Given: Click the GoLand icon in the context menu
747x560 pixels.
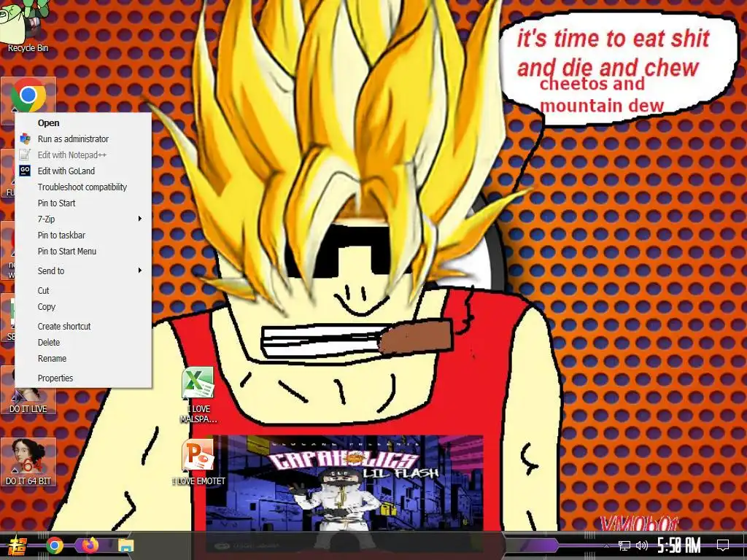Looking at the screenshot, I should (x=25, y=171).
